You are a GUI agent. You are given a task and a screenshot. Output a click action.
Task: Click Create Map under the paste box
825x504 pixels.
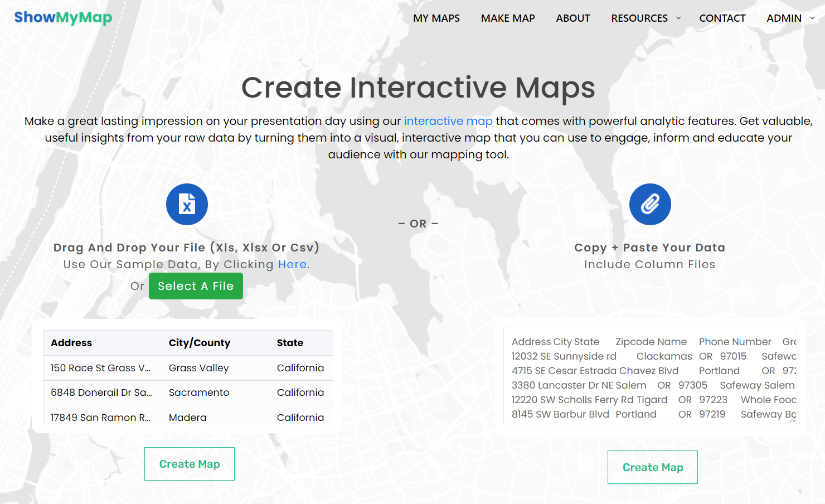pyautogui.click(x=652, y=467)
